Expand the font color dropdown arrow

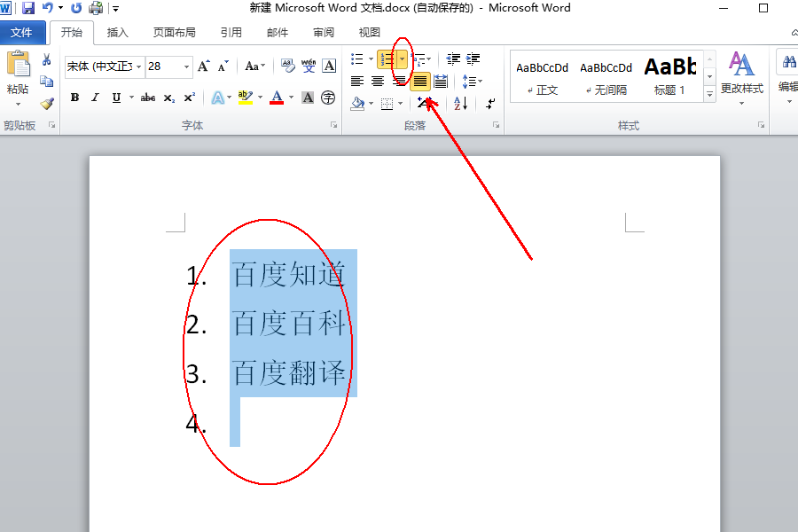tap(291, 98)
